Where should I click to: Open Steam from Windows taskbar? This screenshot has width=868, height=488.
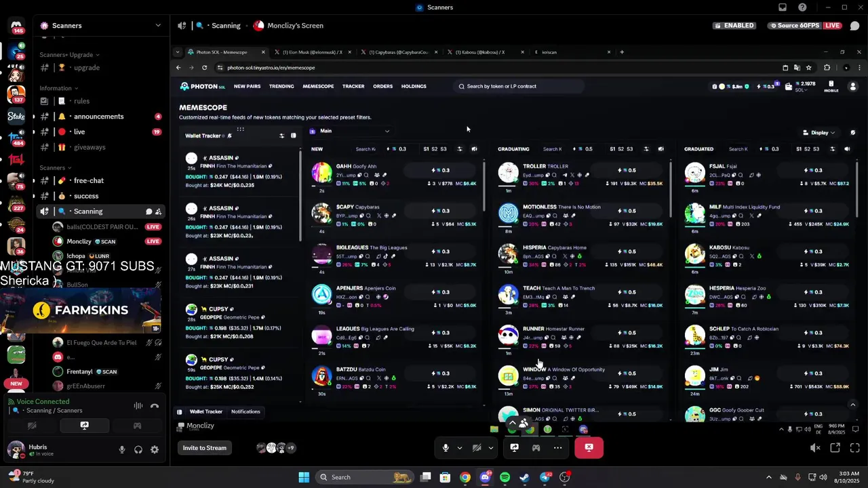pyautogui.click(x=524, y=477)
